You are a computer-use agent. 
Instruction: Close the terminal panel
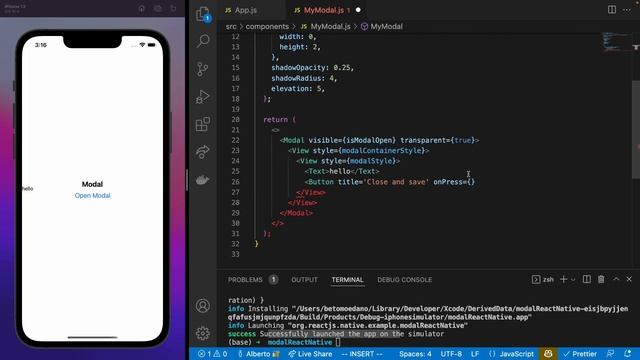(x=629, y=279)
